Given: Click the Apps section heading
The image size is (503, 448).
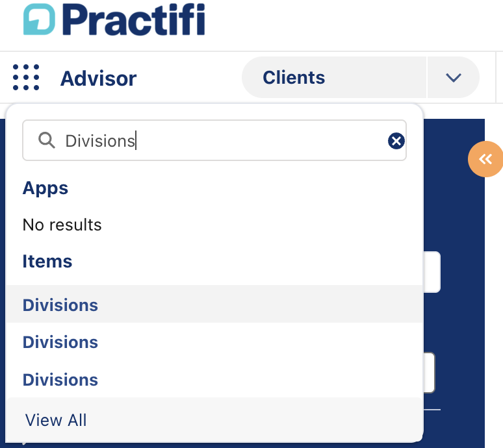Looking at the screenshot, I should click(x=45, y=188).
